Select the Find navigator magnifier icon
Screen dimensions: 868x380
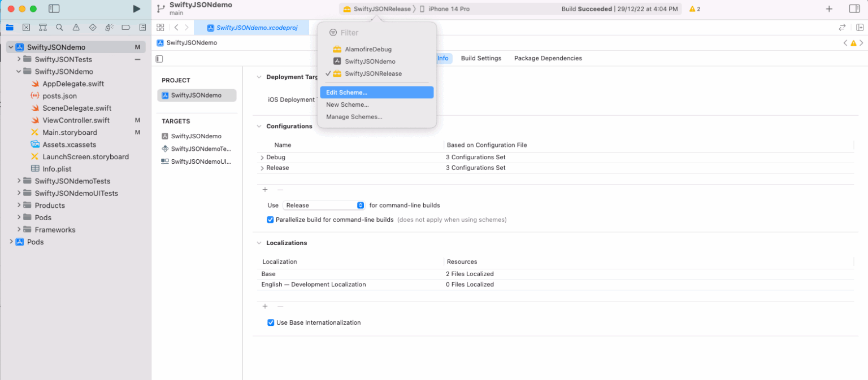(59, 27)
